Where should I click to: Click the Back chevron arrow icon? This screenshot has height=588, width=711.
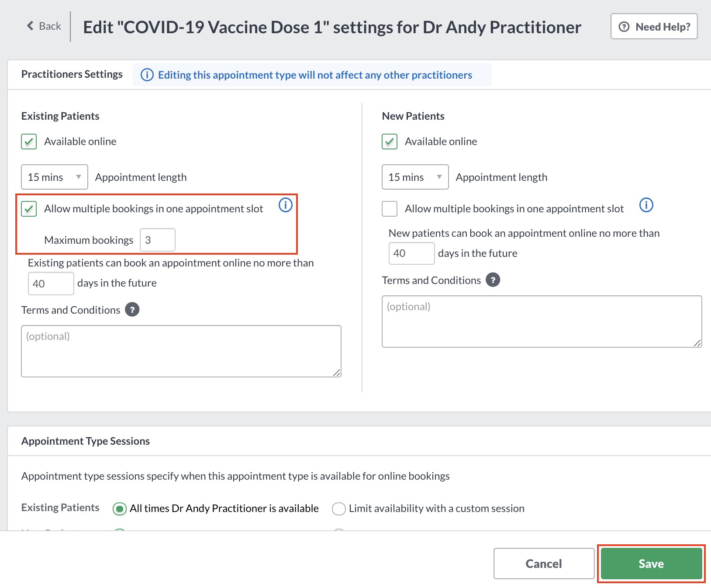(x=30, y=26)
